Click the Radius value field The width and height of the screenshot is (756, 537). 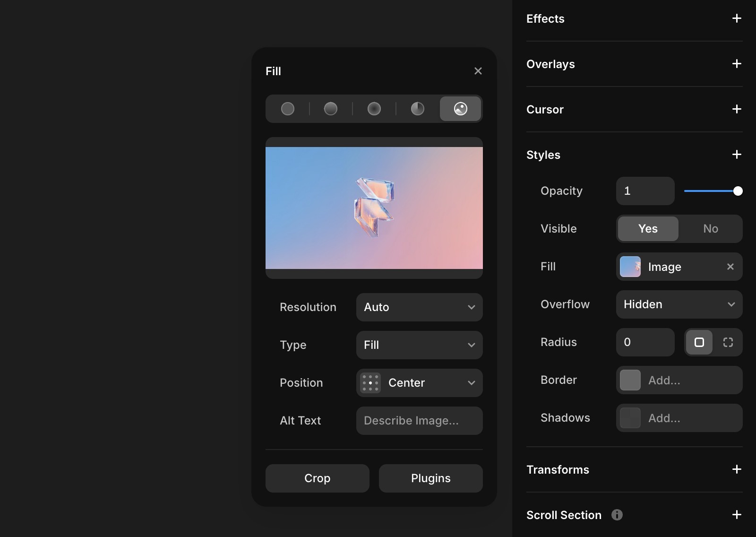(645, 342)
